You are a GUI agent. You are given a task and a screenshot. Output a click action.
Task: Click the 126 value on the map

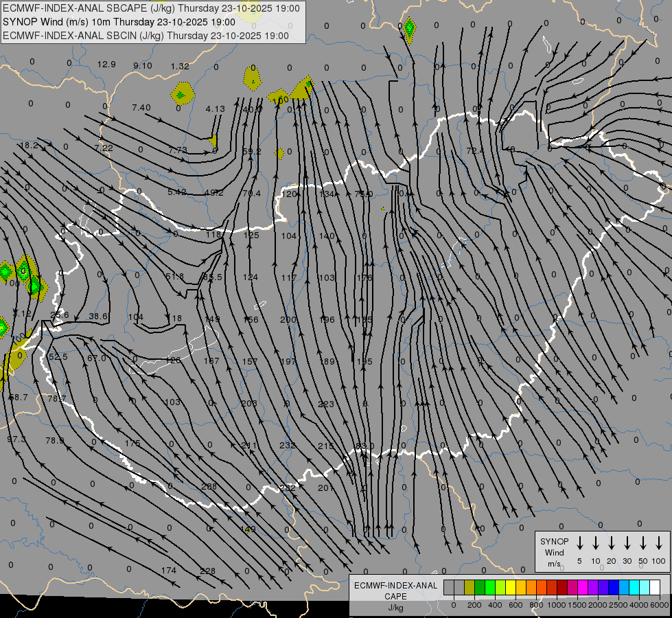click(x=173, y=360)
